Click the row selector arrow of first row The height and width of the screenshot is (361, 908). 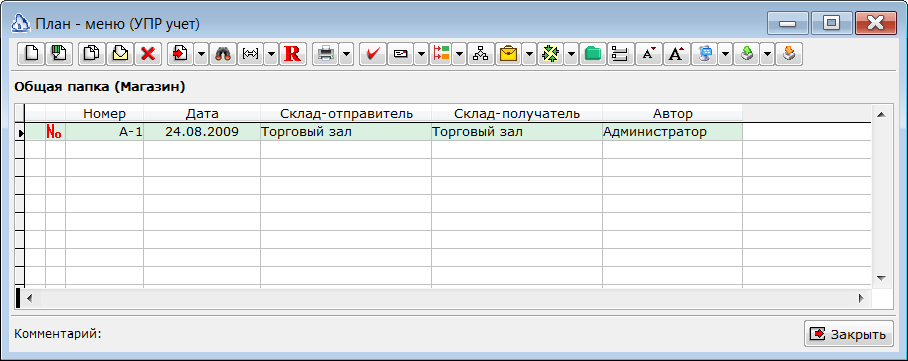coord(20,133)
